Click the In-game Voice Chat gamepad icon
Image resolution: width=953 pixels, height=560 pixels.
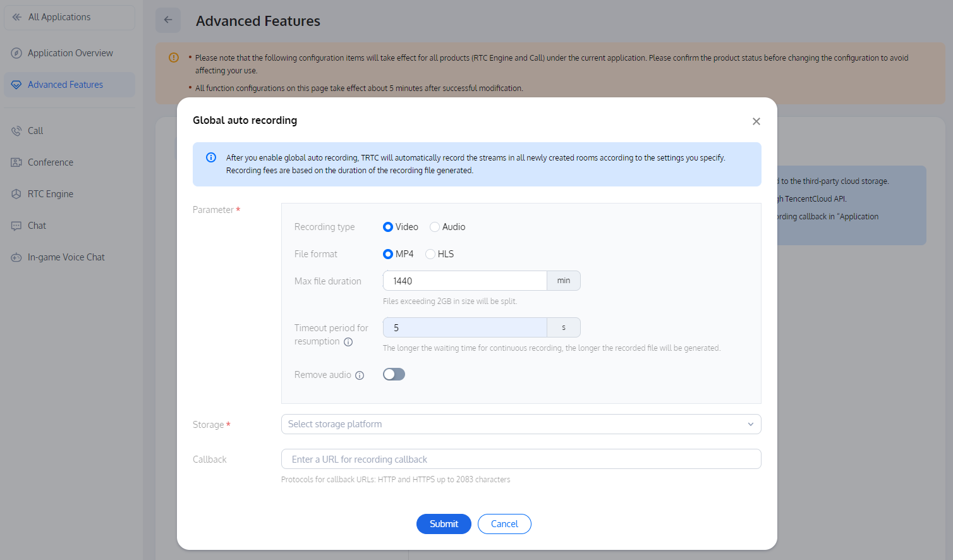pos(16,257)
